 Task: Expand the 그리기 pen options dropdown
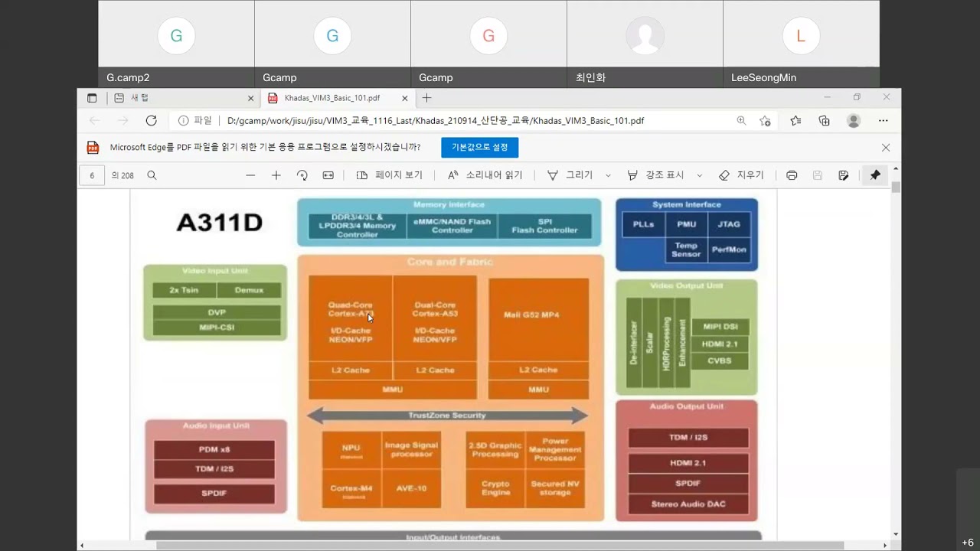[609, 175]
